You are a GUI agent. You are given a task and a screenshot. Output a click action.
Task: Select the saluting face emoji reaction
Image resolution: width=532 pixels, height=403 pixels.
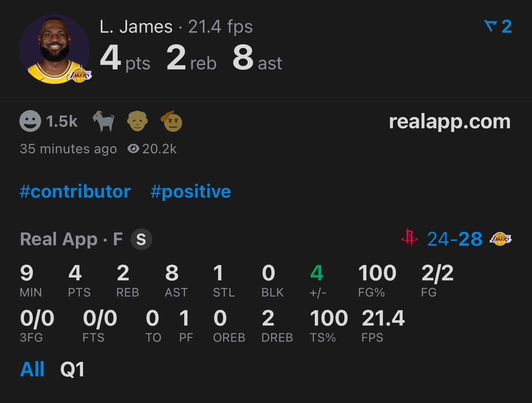click(173, 121)
